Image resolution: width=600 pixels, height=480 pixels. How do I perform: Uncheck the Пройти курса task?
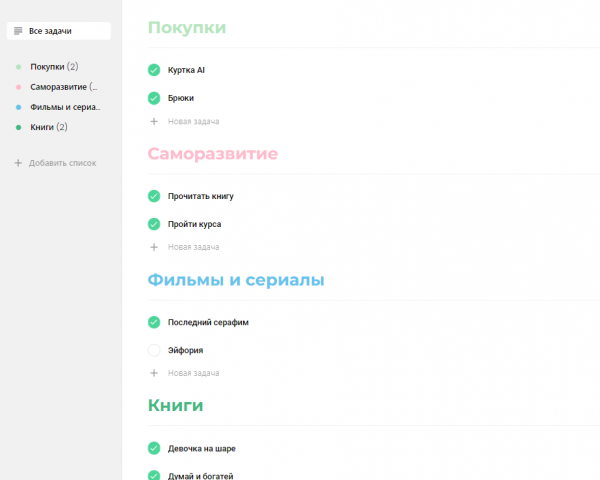154,224
